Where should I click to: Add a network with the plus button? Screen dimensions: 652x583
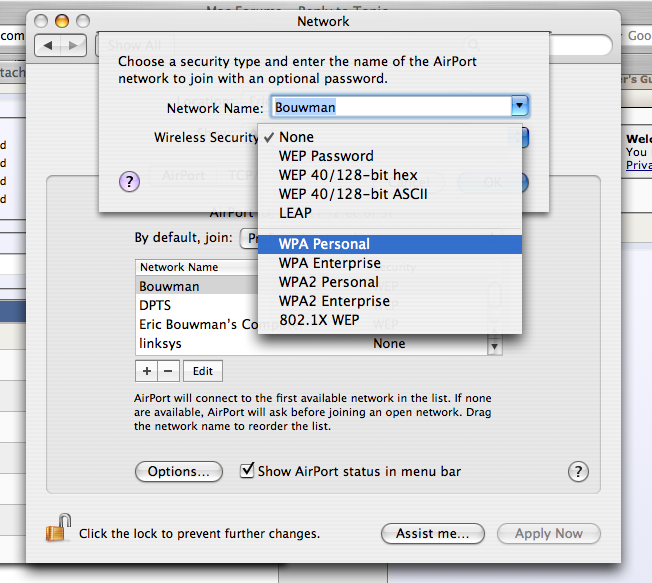pos(146,371)
